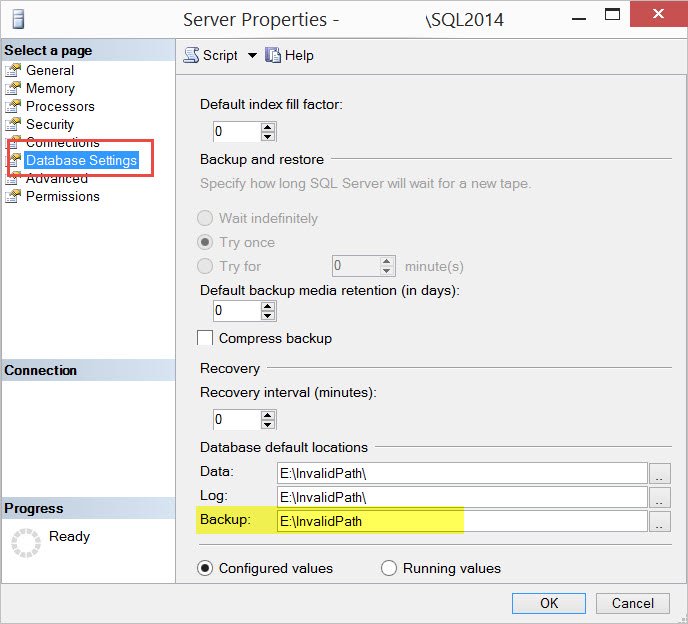The image size is (688, 624).
Task: Select the Configured values option
Action: [x=205, y=568]
